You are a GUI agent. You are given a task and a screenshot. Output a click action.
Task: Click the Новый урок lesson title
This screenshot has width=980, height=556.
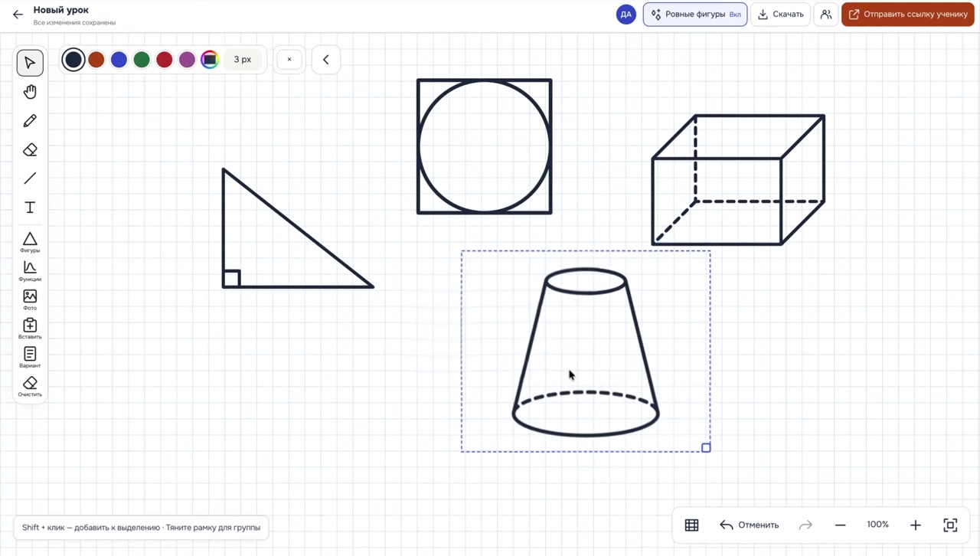point(61,10)
